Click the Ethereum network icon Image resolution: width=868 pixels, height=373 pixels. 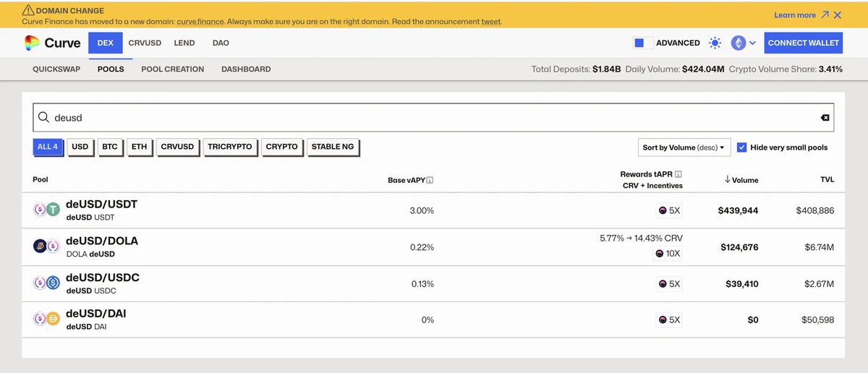tap(739, 43)
